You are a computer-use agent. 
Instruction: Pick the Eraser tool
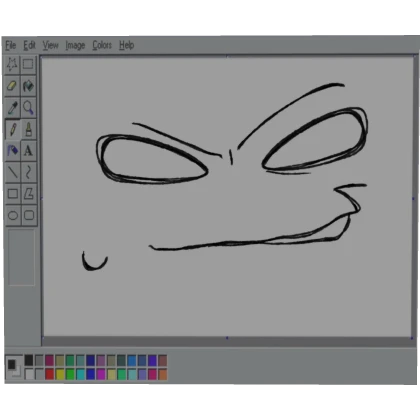pos(12,86)
